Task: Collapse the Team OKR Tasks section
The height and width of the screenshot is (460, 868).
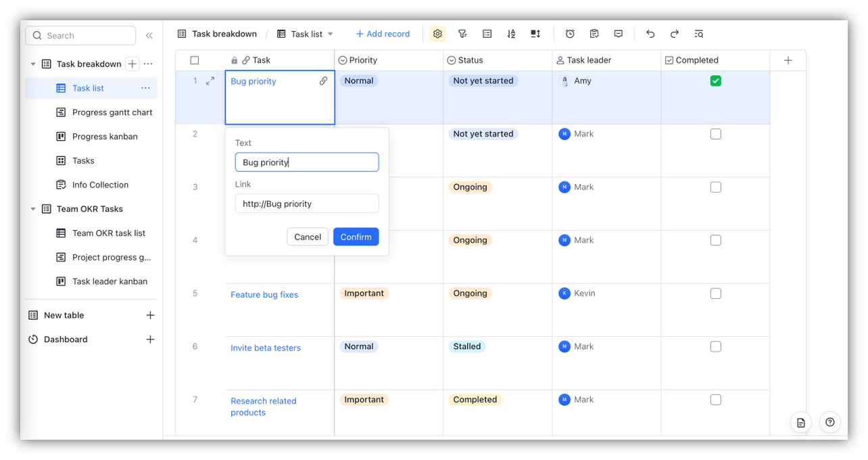Action: point(32,208)
